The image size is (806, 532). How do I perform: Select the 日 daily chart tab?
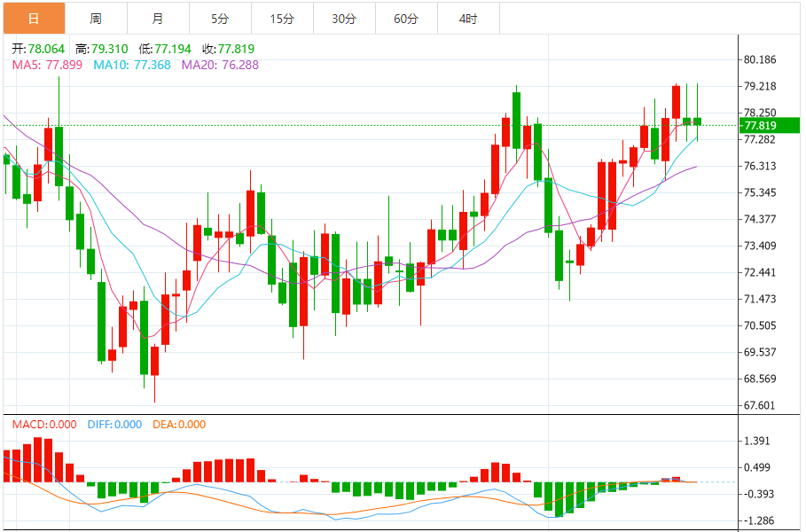[x=34, y=19]
